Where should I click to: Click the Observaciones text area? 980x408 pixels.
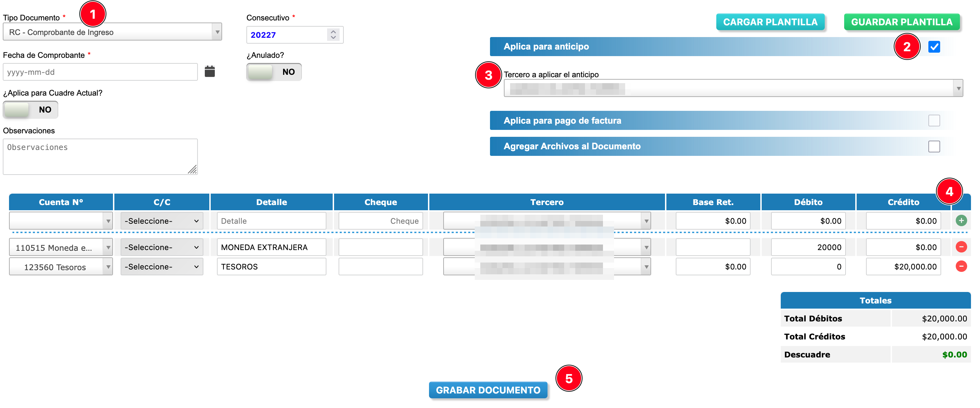pos(100,156)
